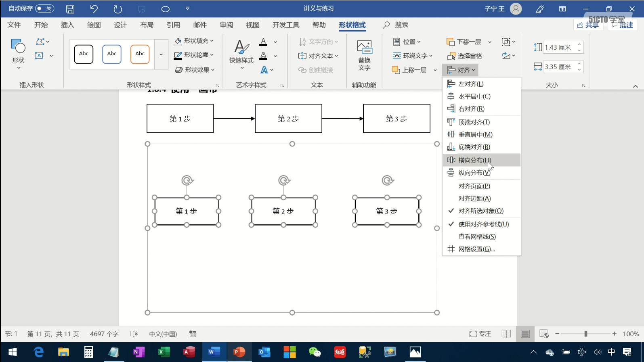Open WeChat from the taskbar

coord(315,352)
